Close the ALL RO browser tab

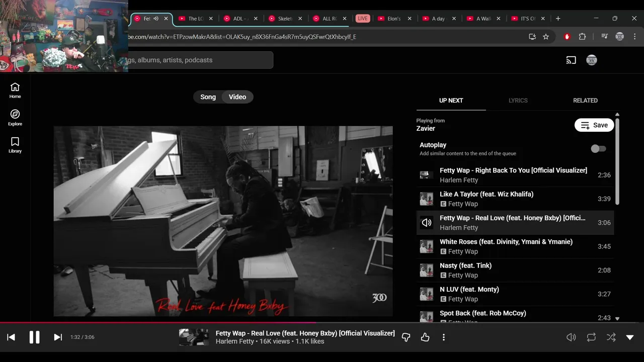345,19
